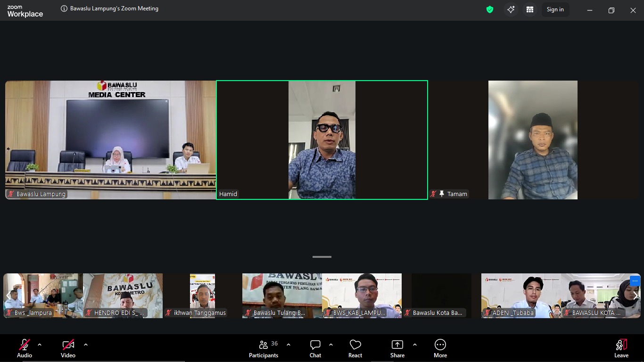Image resolution: width=644 pixels, height=362 pixels.
Task: Open the More options menu
Action: [440, 349]
